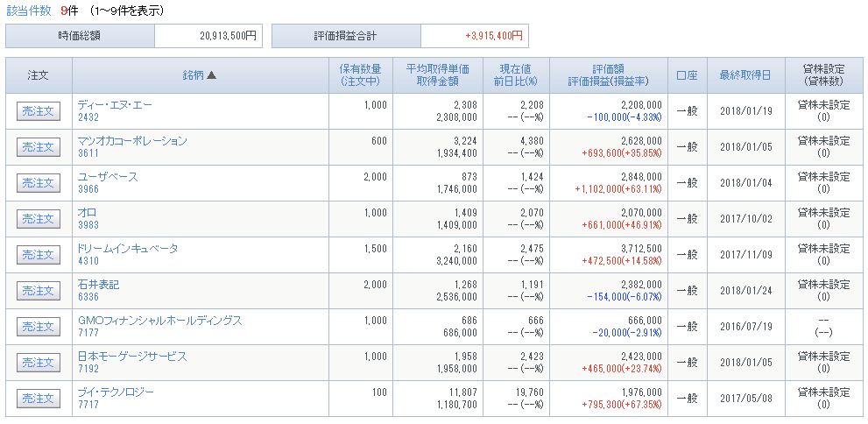Screen dimensions: 868x424
Task: Sort by 最終取得日 column header
Action: coord(745,75)
